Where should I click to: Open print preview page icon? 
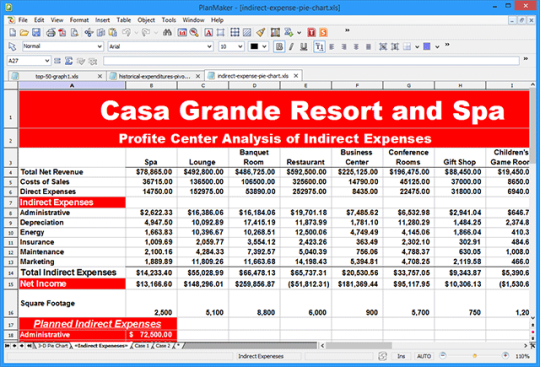[x=74, y=33]
